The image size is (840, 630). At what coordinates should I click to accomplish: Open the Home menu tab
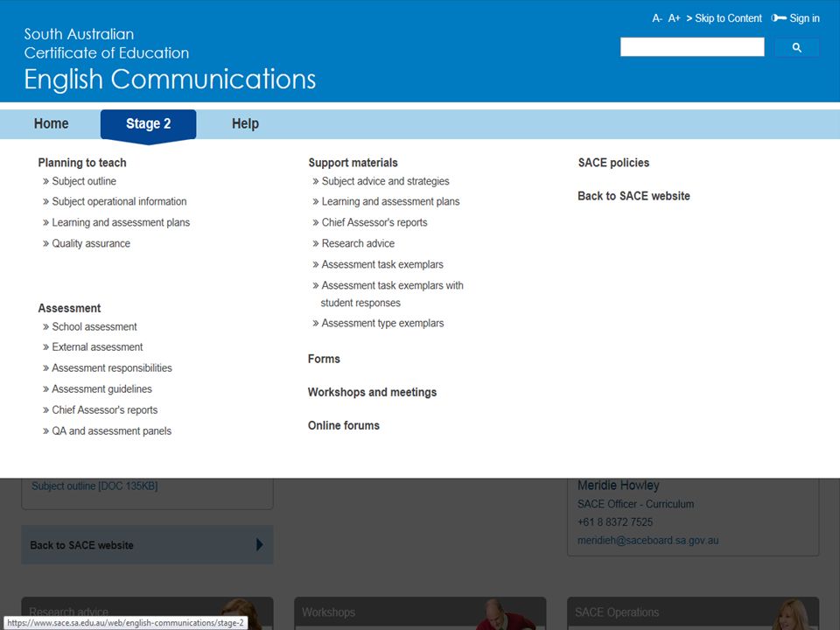point(51,123)
